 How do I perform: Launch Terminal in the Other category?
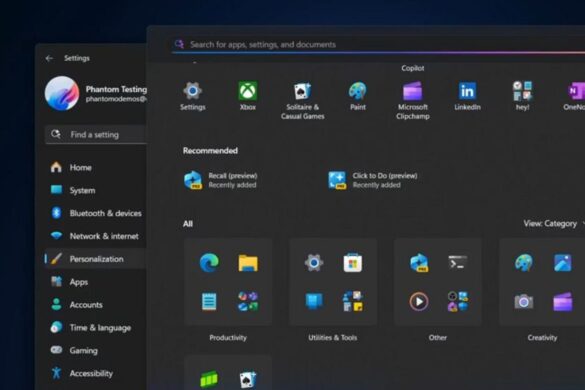458,262
